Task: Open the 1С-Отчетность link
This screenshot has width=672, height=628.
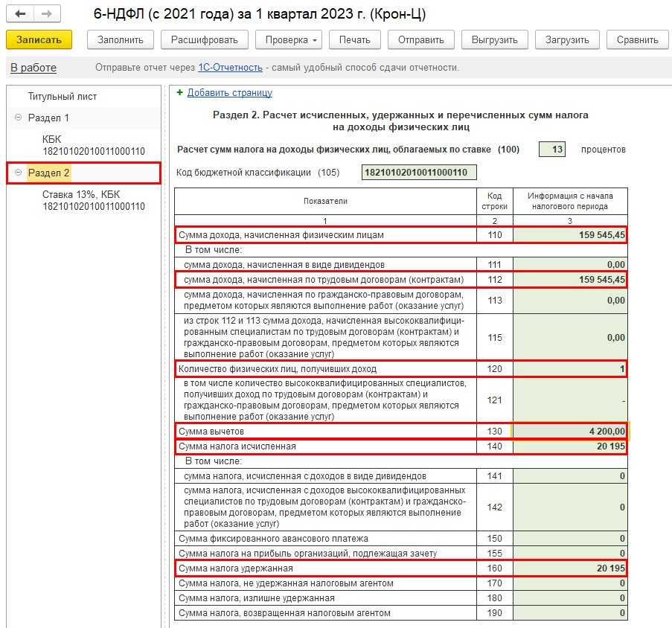Action: tap(230, 68)
